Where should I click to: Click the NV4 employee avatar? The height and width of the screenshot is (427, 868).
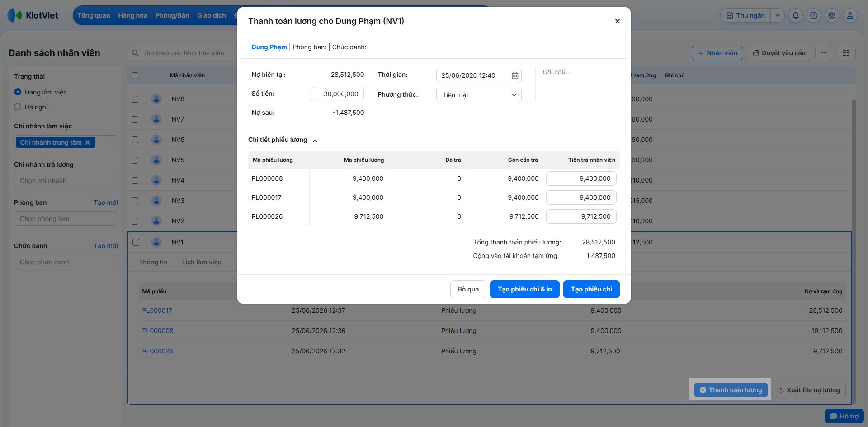156,180
